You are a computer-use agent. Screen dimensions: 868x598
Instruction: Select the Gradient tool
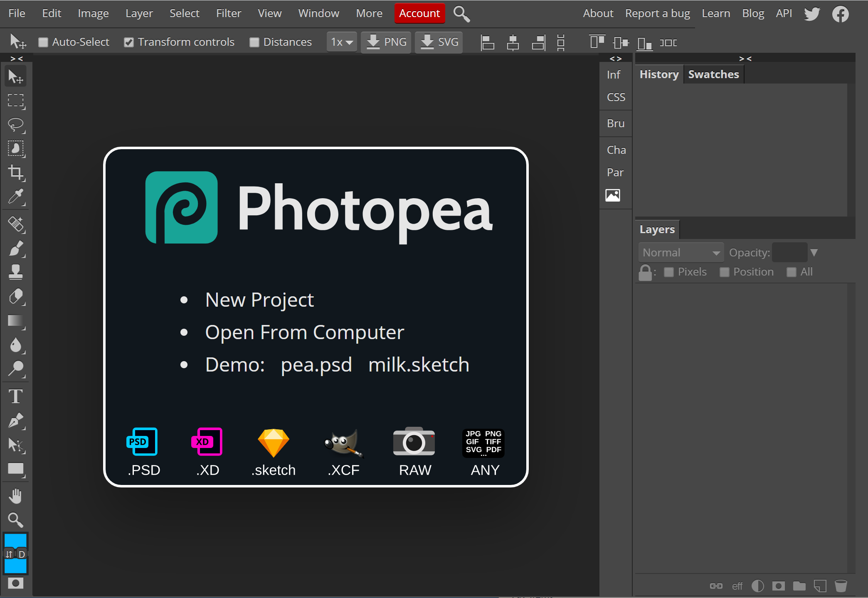16,320
